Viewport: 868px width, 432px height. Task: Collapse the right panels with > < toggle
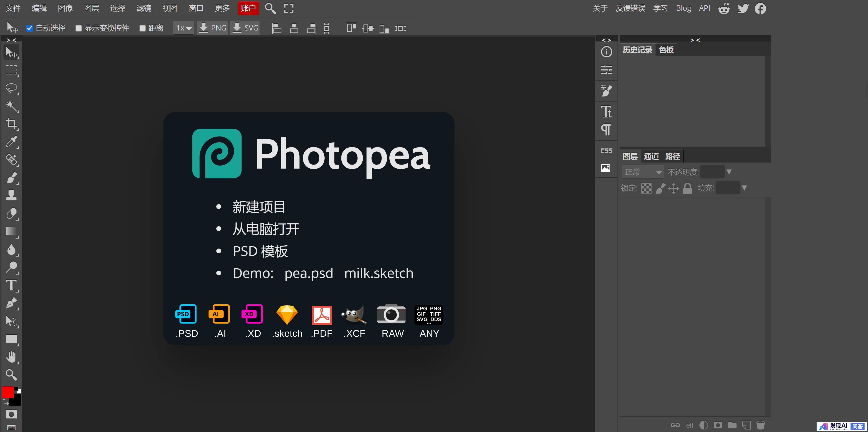695,40
